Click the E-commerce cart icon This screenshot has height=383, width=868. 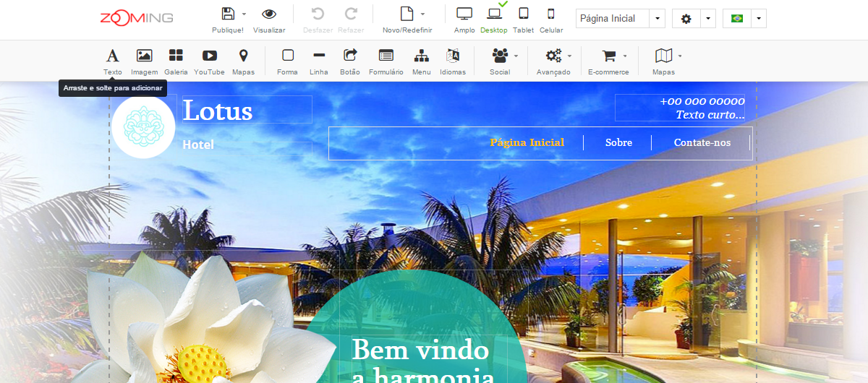tap(608, 56)
